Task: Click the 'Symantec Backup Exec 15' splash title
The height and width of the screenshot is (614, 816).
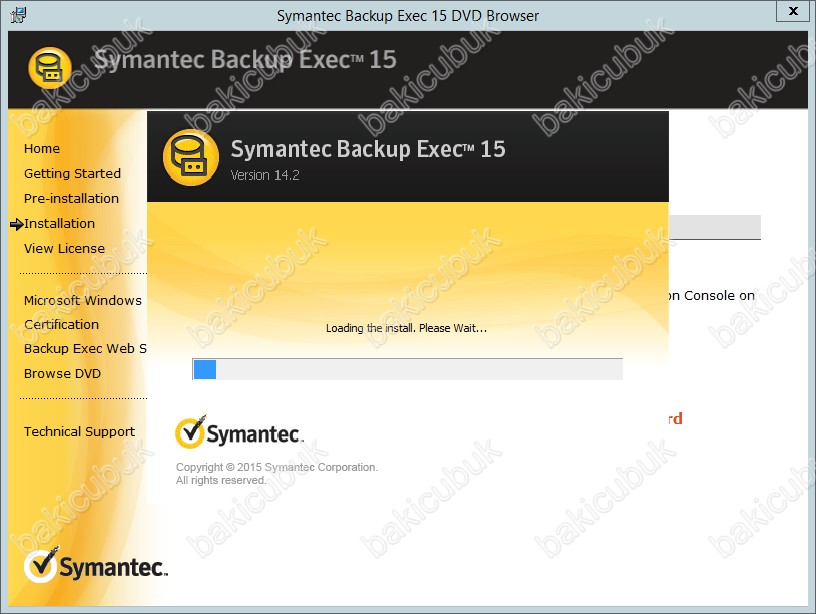Action: point(368,149)
